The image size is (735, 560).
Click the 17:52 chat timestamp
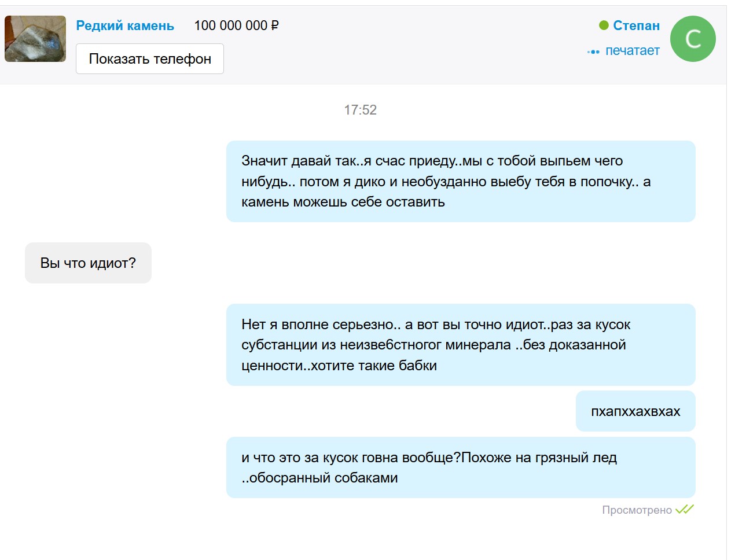360,110
